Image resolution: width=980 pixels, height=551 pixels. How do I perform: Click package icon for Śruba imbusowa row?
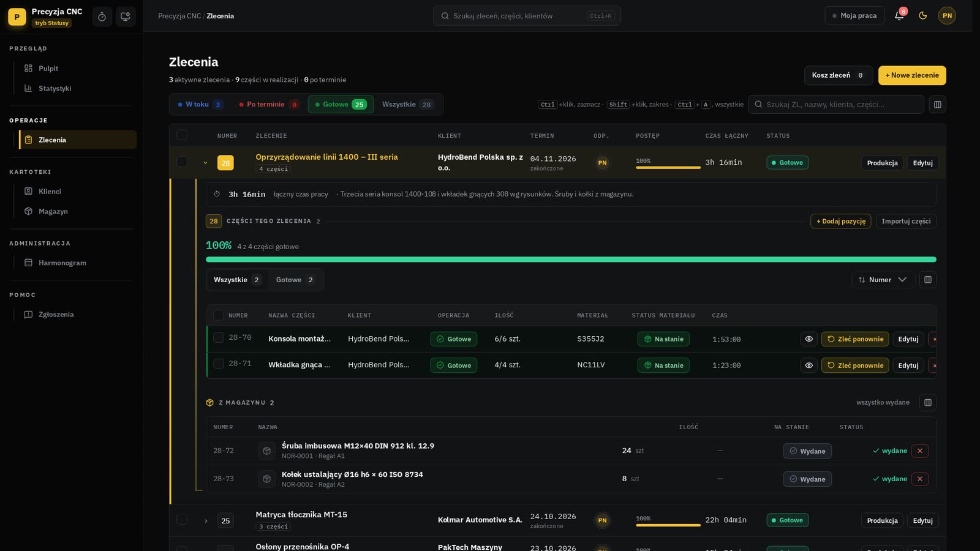pos(266,451)
